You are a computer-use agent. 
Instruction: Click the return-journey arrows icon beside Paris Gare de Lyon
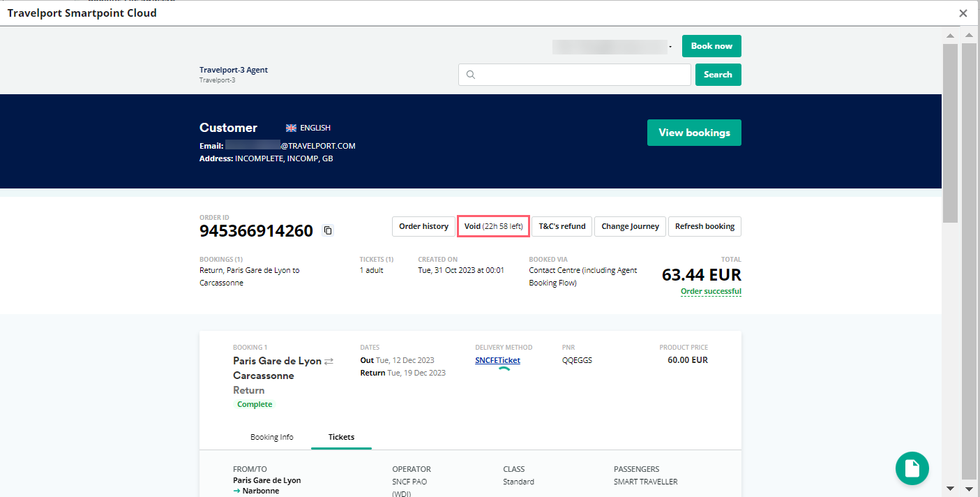(329, 361)
